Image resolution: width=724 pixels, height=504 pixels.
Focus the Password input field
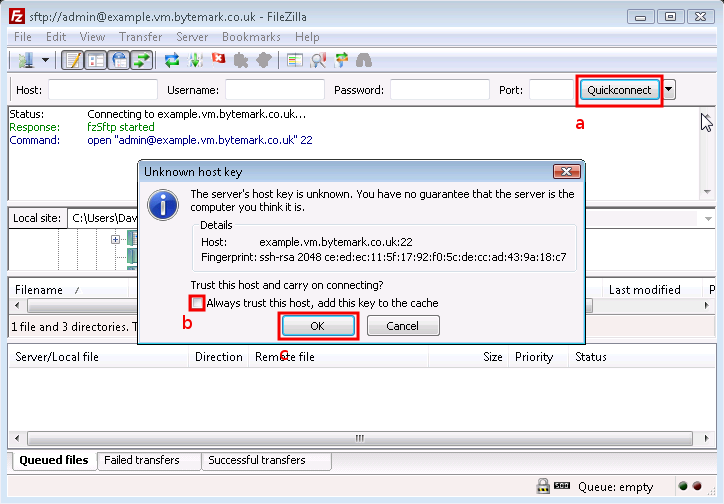(x=440, y=90)
